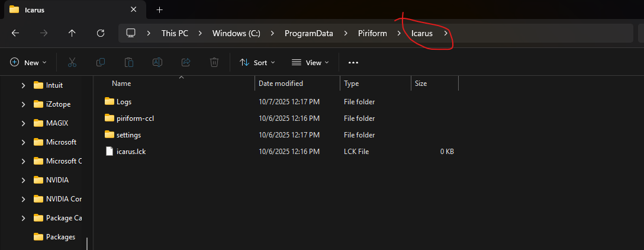Click the Paste clipboard icon

[129, 62]
